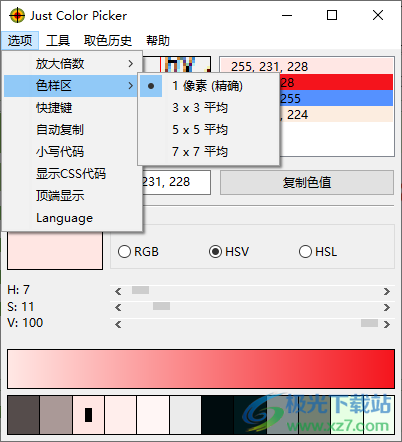
Task: Pick the very light pink, nearly white palette swatch
Action: [x=153, y=415]
